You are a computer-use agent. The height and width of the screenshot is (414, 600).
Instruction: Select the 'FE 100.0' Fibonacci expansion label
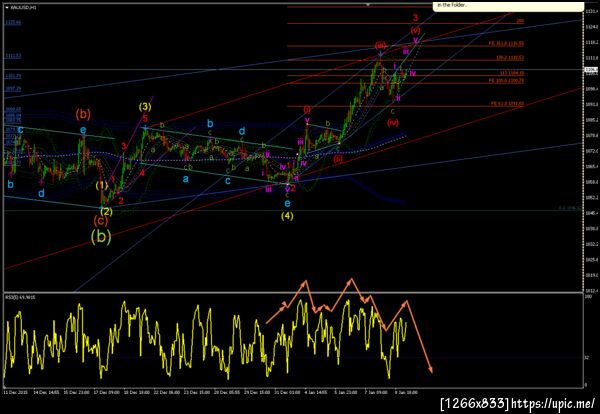pyautogui.click(x=506, y=81)
